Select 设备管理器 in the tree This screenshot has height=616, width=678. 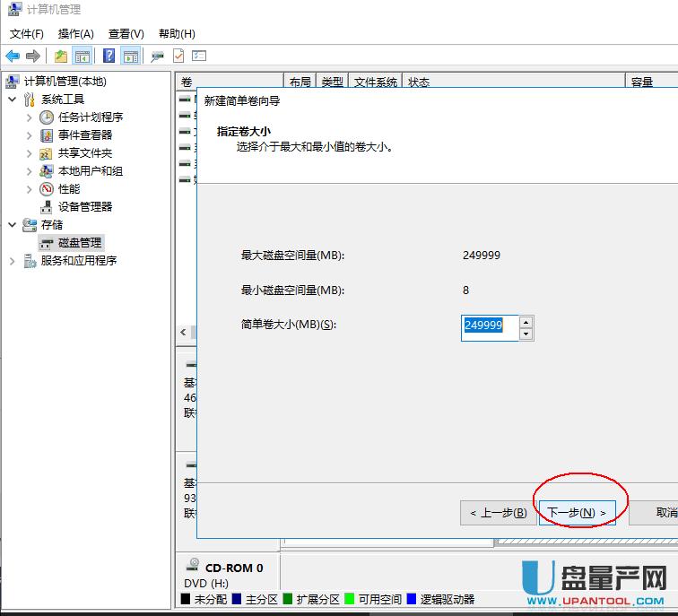pyautogui.click(x=84, y=207)
